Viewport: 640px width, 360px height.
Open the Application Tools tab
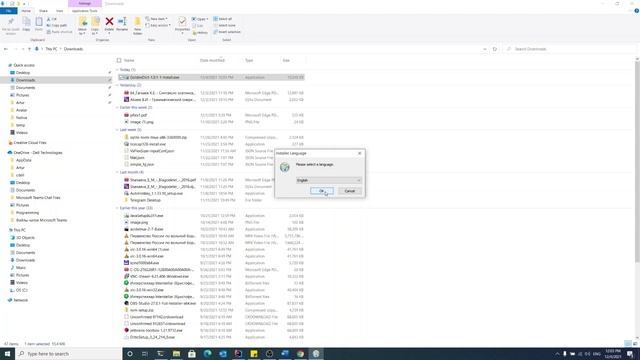pyautogui.click(x=84, y=11)
